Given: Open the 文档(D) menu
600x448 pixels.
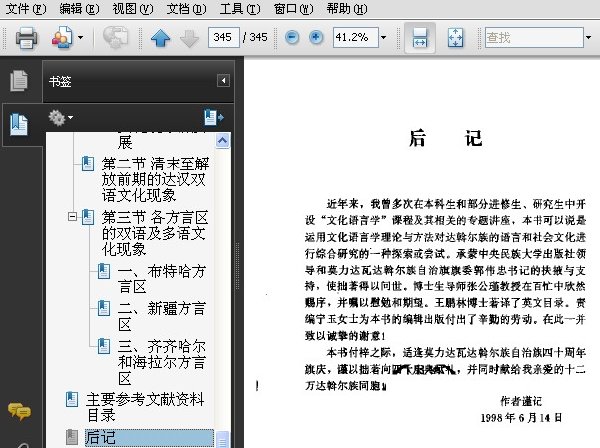Looking at the screenshot, I should 186,8.
